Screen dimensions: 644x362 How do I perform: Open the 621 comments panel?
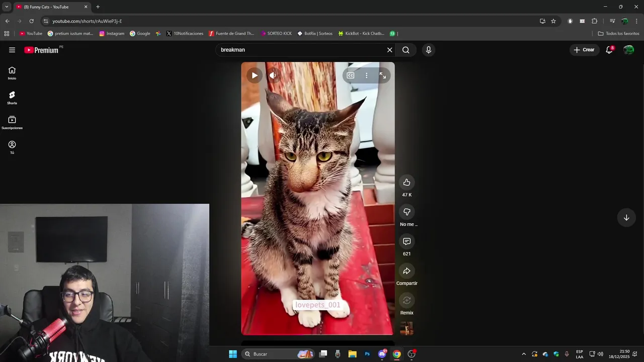point(407,241)
